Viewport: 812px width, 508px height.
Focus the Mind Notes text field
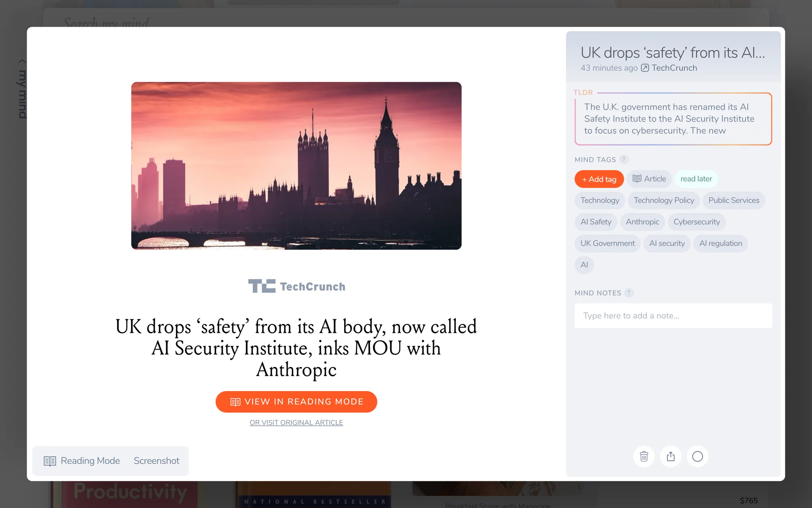pyautogui.click(x=673, y=316)
